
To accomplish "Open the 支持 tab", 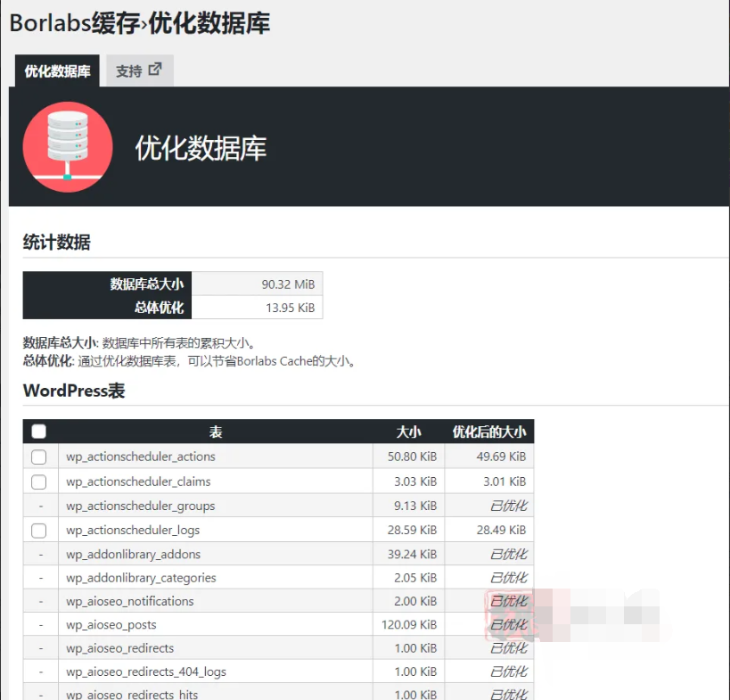I will coord(140,70).
